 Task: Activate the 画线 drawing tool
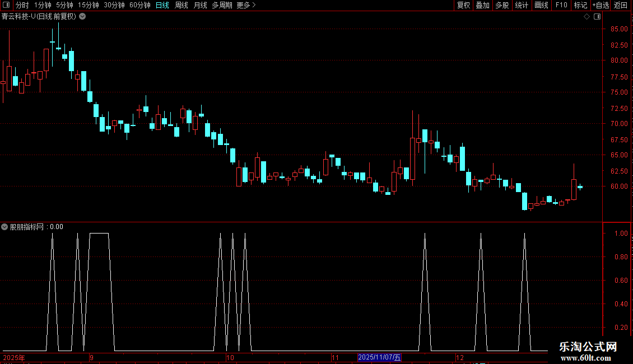click(541, 5)
